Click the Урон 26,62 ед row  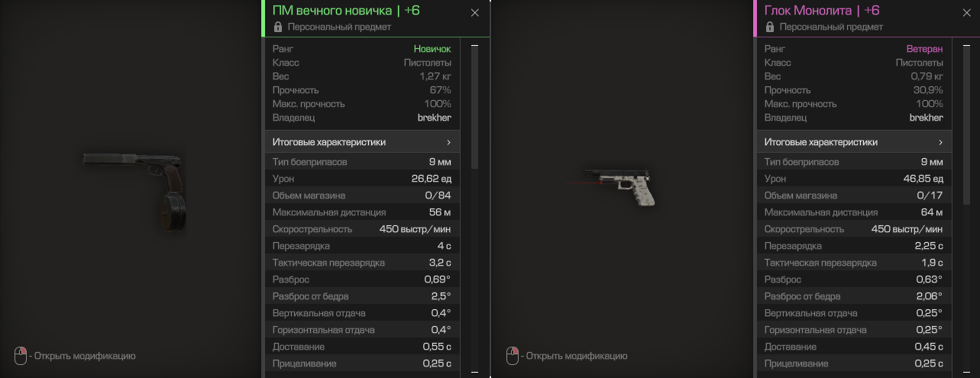click(x=362, y=179)
